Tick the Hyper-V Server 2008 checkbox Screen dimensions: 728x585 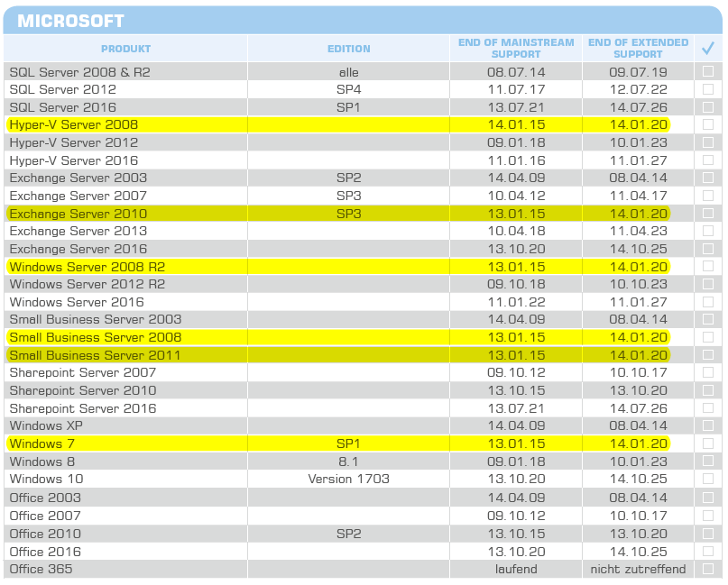[x=708, y=124]
